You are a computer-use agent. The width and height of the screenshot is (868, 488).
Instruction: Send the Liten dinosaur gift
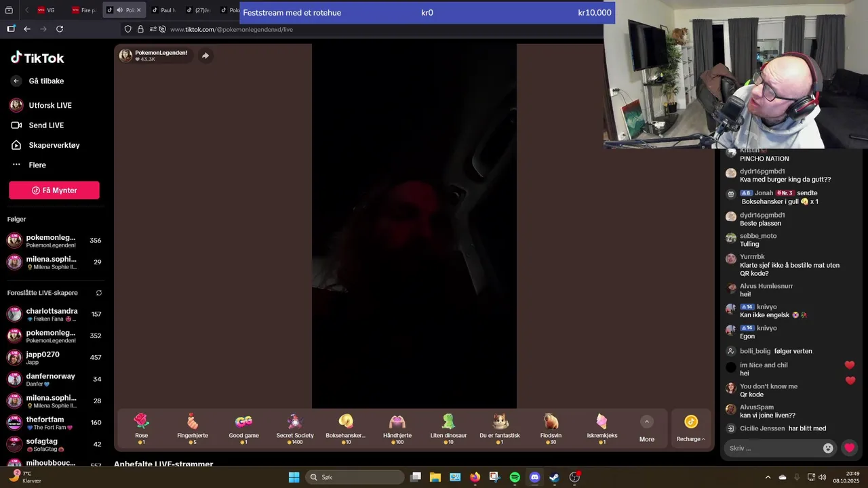pyautogui.click(x=448, y=429)
